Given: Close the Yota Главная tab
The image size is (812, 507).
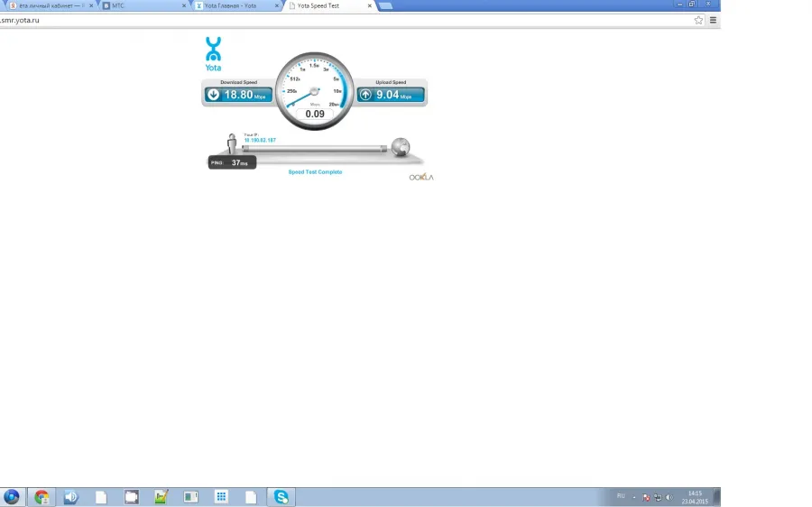Looking at the screenshot, I should click(x=277, y=5).
